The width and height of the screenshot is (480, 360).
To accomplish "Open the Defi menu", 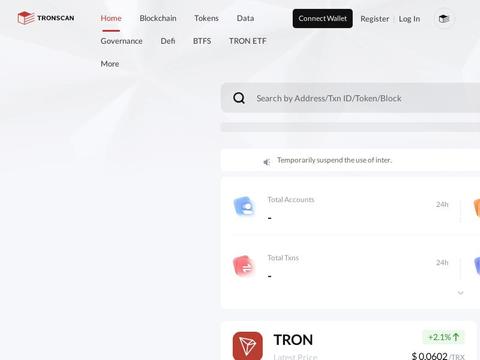I will 168,41.
